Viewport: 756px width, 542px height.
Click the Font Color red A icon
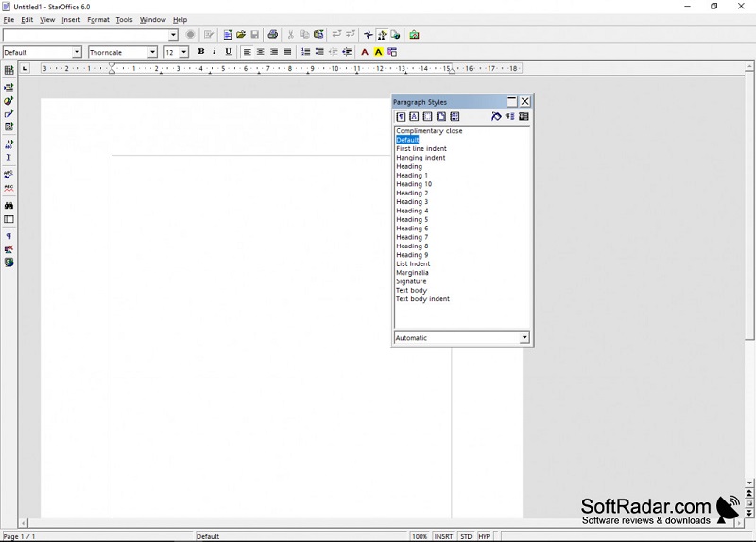point(365,52)
